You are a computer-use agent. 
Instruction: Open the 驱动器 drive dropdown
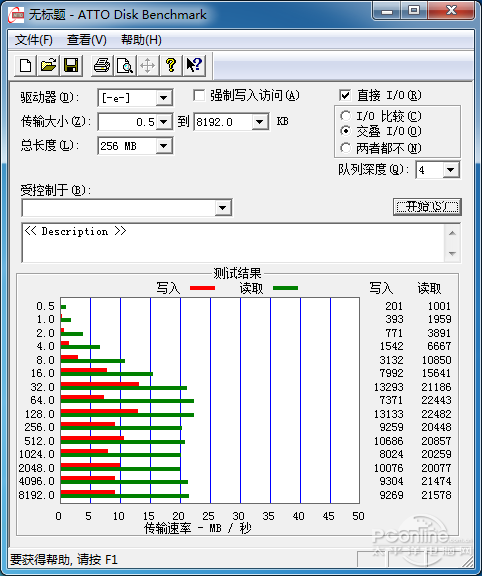click(x=163, y=98)
